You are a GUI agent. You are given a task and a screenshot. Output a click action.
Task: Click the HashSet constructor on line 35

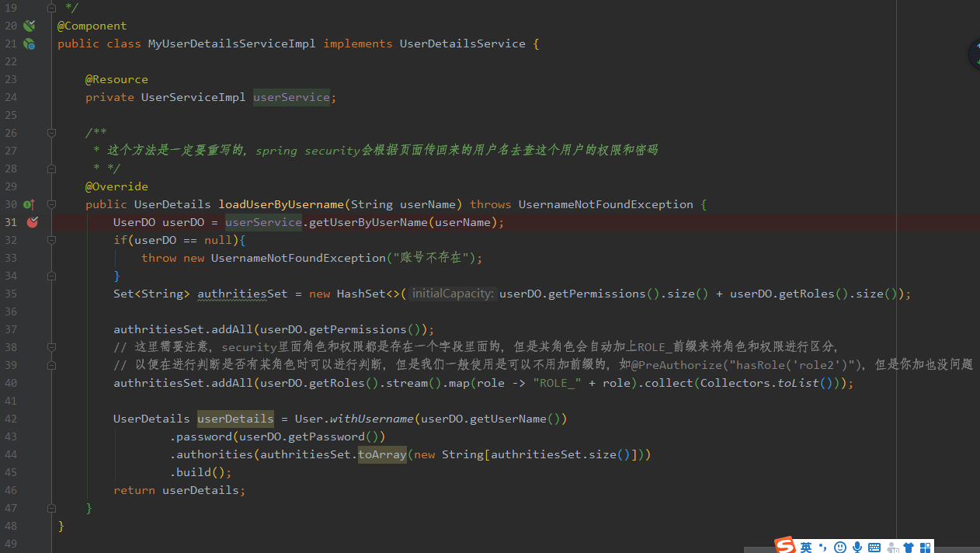click(x=361, y=294)
